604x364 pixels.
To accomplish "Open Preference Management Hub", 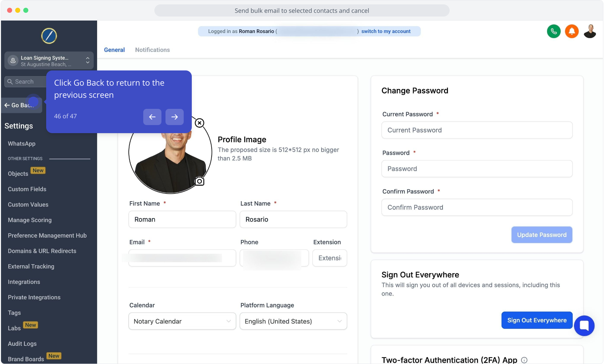I will coord(47,236).
